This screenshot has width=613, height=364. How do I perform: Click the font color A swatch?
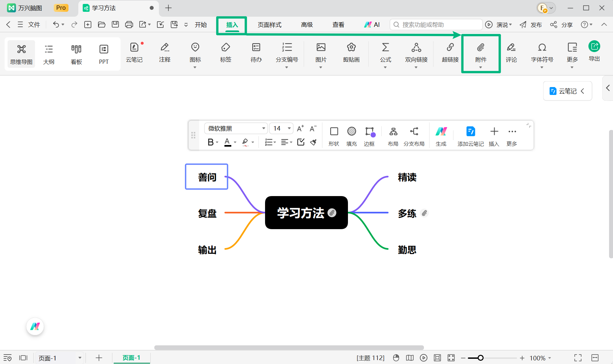[x=227, y=142]
